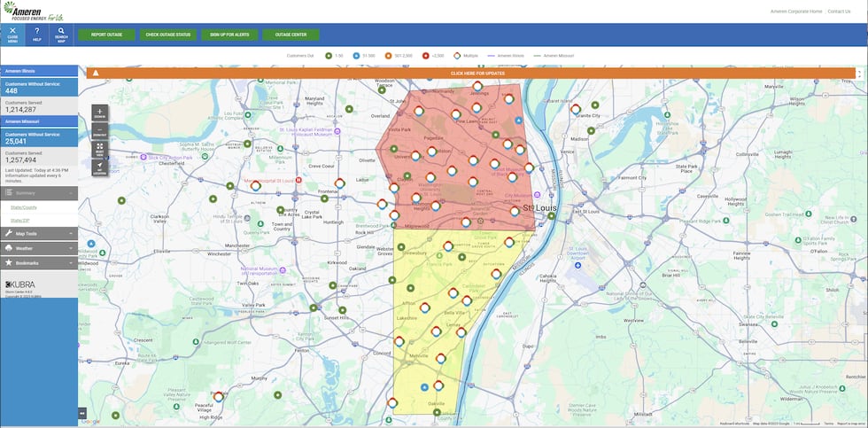Select the Ameren Missouri panel header
This screenshot has height=428, width=868.
[x=39, y=121]
